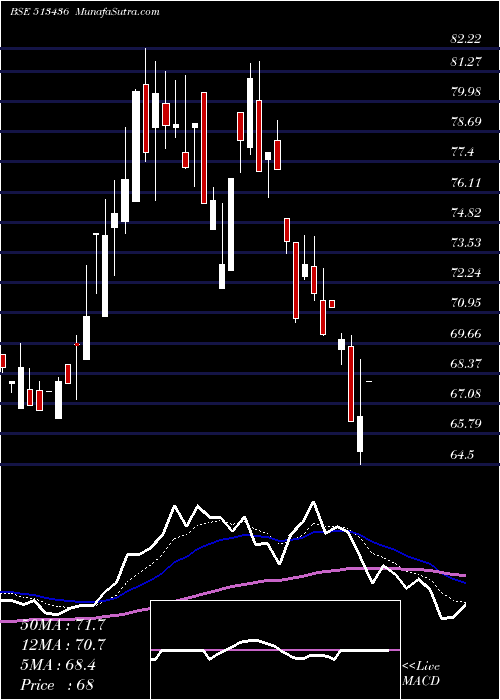This screenshot has width=500, height=700.
Task: Click the 74.82 price axis label
Action: (466, 212)
